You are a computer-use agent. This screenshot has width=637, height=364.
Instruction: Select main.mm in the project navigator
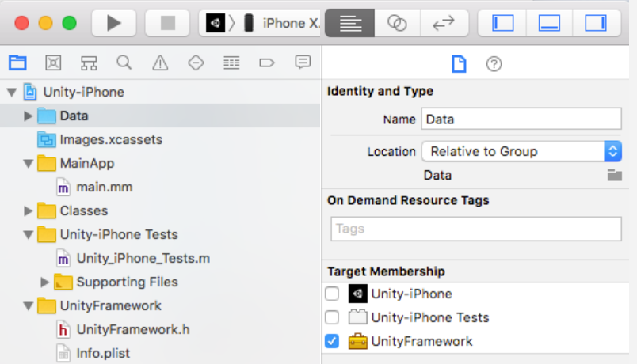tap(103, 188)
